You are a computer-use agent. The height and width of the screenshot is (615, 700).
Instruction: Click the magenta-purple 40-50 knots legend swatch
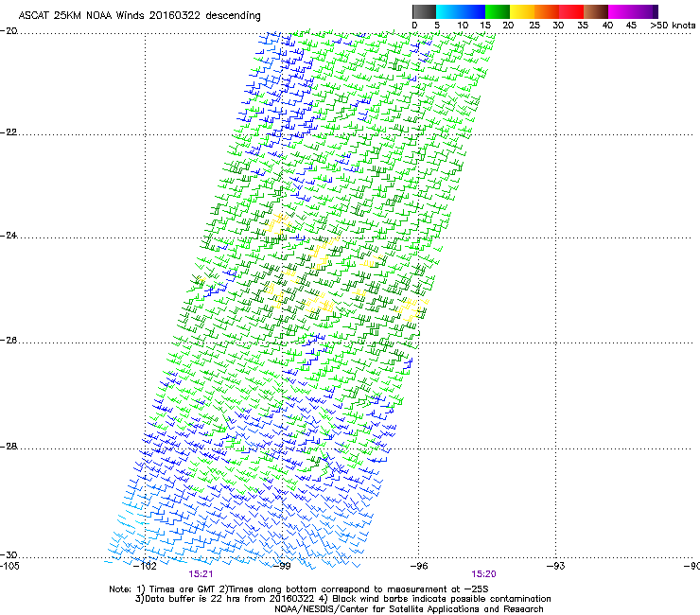tap(633, 11)
